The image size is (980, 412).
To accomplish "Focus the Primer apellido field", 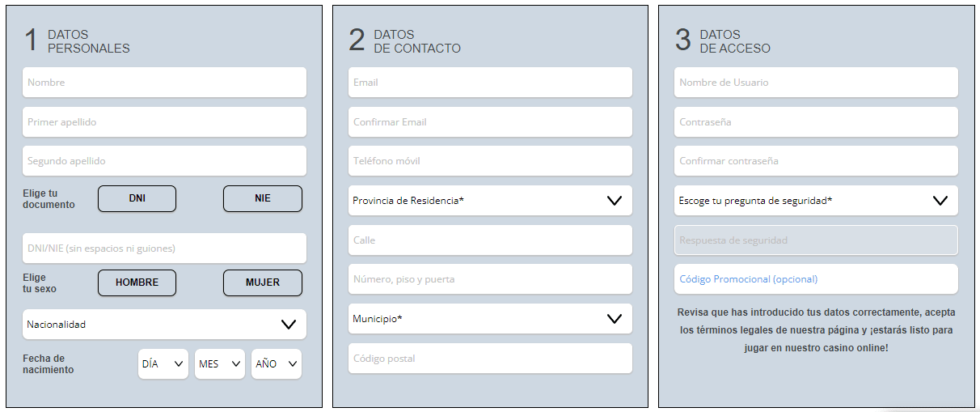I will tap(164, 122).
